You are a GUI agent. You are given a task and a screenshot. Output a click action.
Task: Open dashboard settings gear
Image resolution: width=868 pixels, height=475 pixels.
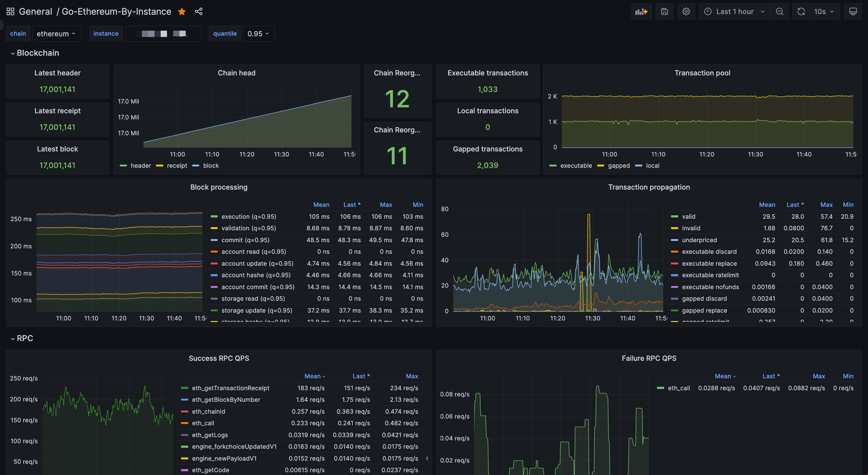pyautogui.click(x=686, y=12)
